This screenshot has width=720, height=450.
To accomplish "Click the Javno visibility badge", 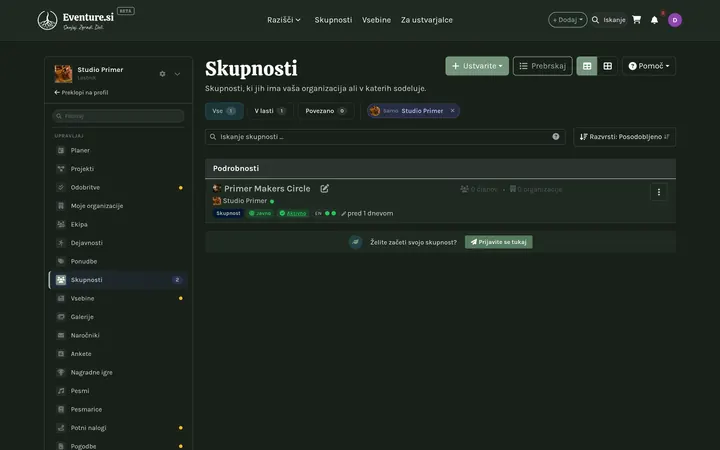I will (x=260, y=213).
